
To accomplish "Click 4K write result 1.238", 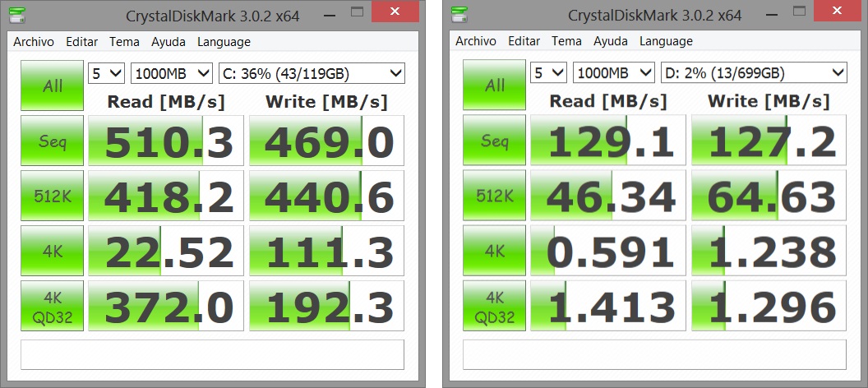I will [x=769, y=250].
